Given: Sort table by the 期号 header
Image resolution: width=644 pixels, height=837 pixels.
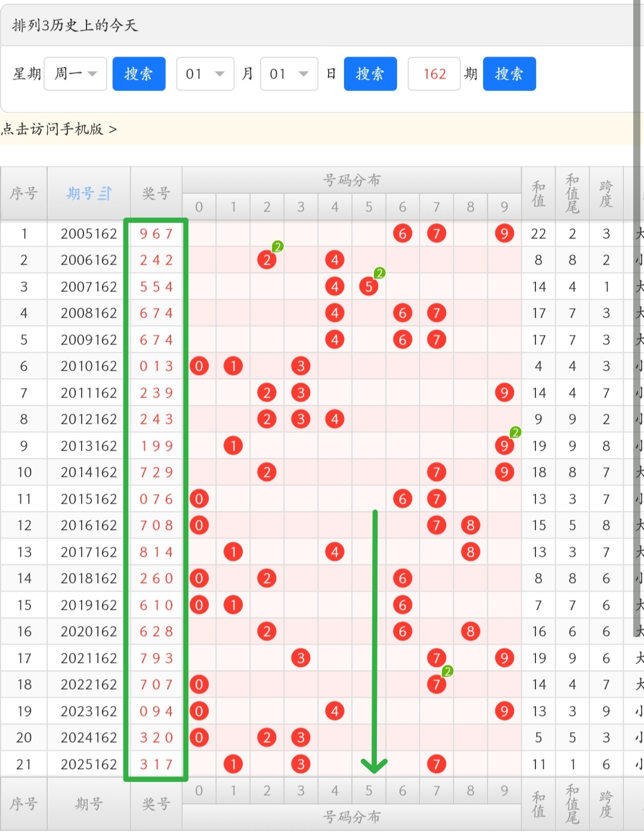Looking at the screenshot, I should (89, 194).
